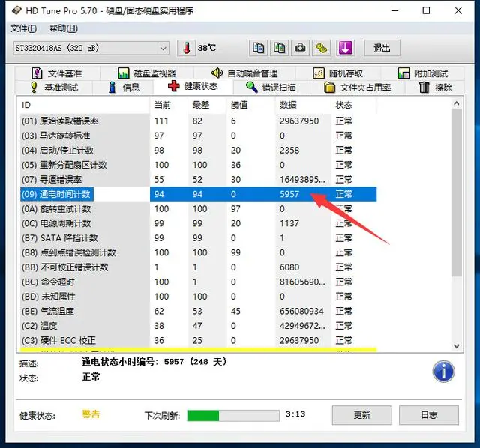Select the (07) 寻道错误率 row
Image resolution: width=480 pixels, height=448 pixels.
[198, 180]
